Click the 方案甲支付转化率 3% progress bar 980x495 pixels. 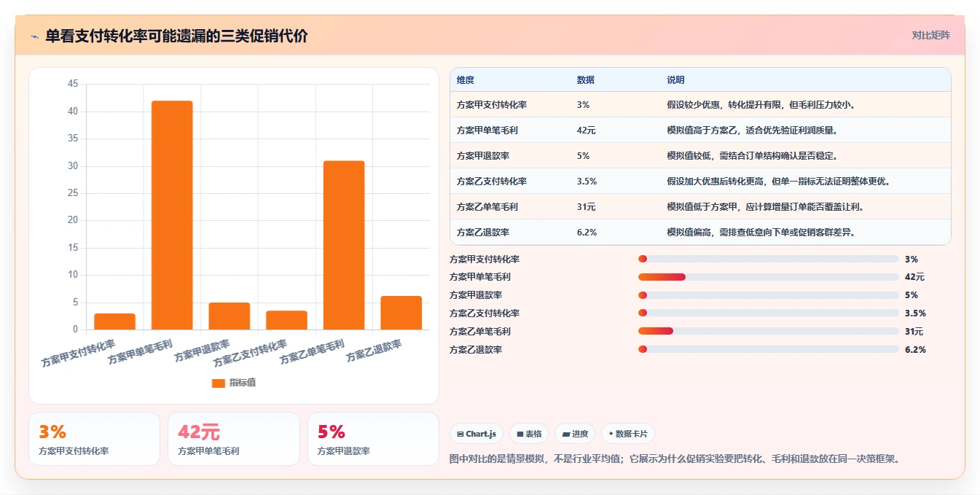coord(768,259)
